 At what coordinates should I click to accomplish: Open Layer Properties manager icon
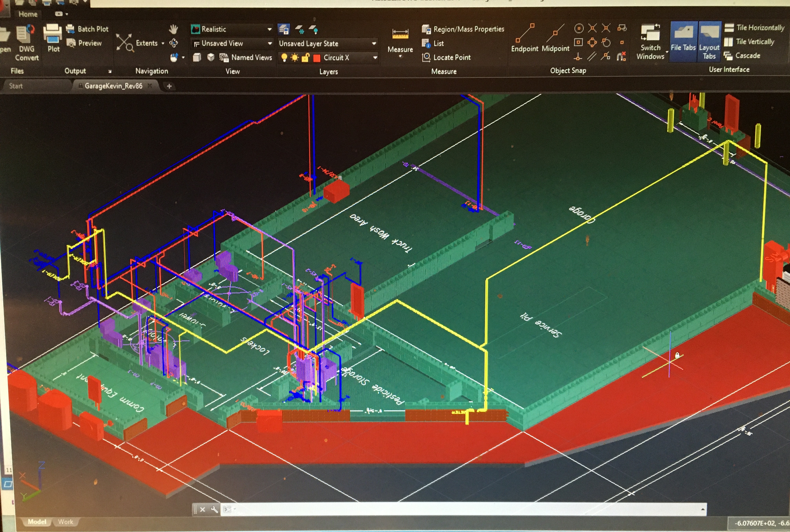pyautogui.click(x=284, y=30)
